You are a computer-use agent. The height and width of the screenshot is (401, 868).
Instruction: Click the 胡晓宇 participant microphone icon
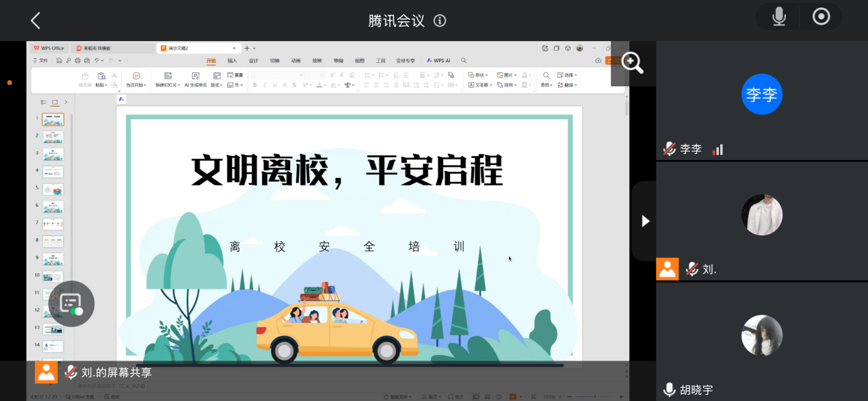coord(670,389)
